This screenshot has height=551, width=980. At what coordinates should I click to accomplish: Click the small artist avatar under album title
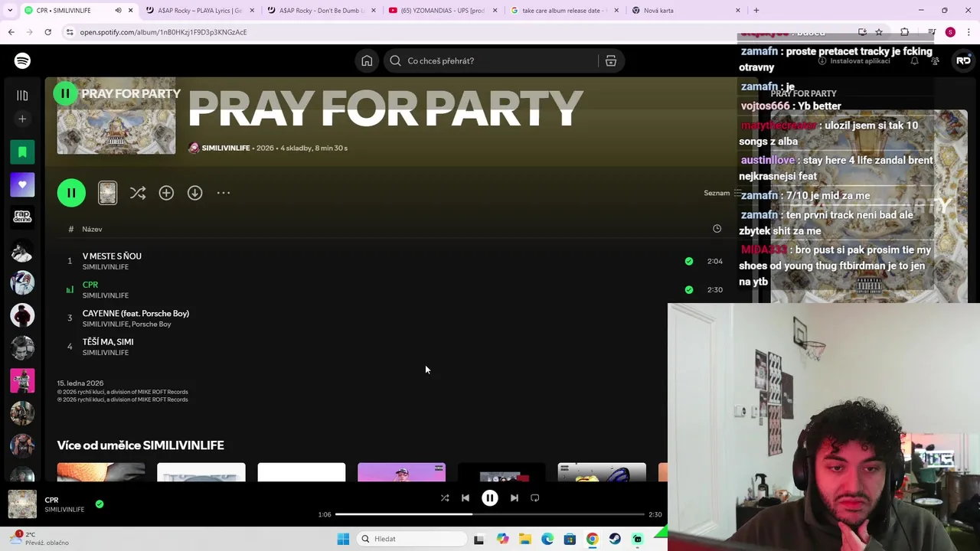click(194, 148)
